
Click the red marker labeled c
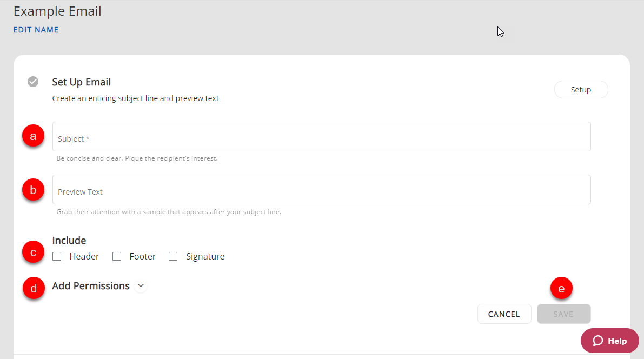click(x=33, y=252)
